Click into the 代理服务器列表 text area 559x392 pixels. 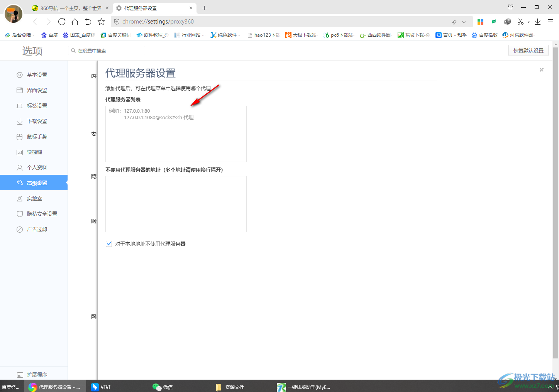point(176,134)
